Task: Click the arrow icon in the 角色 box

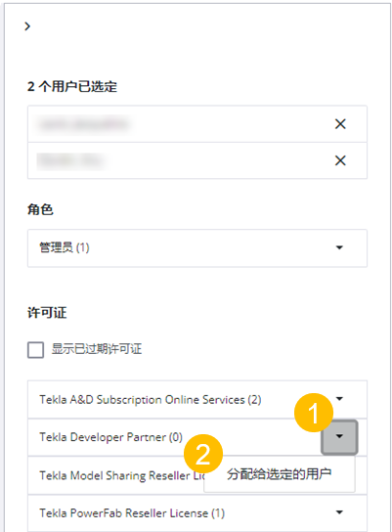Action: pos(339,247)
